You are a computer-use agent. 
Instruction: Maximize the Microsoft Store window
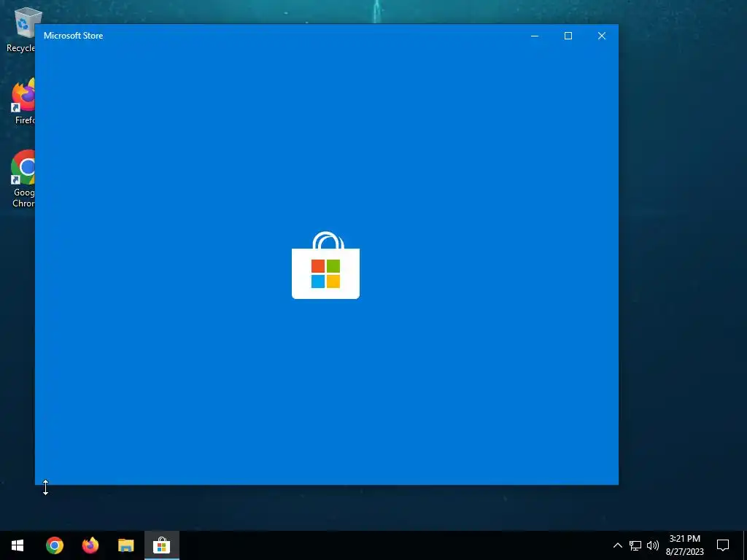tap(568, 36)
